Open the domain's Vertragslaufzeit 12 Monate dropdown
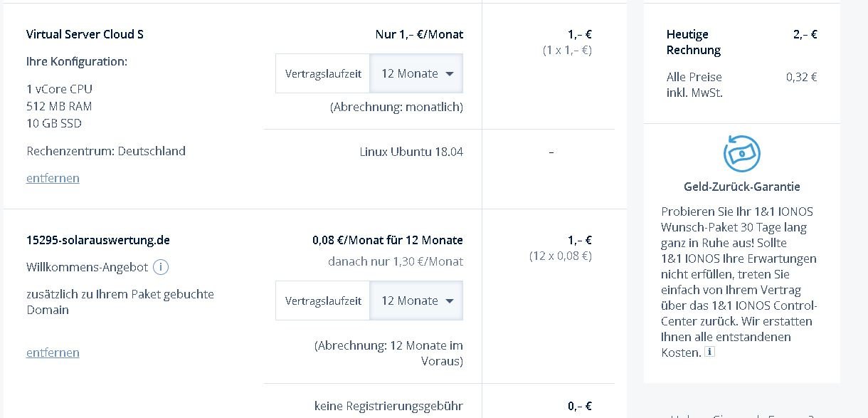868x418 pixels. pos(417,301)
